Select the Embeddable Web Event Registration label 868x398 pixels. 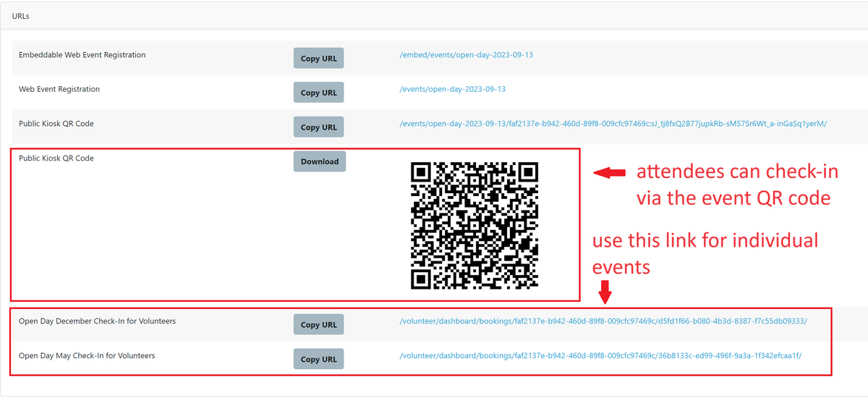[82, 55]
